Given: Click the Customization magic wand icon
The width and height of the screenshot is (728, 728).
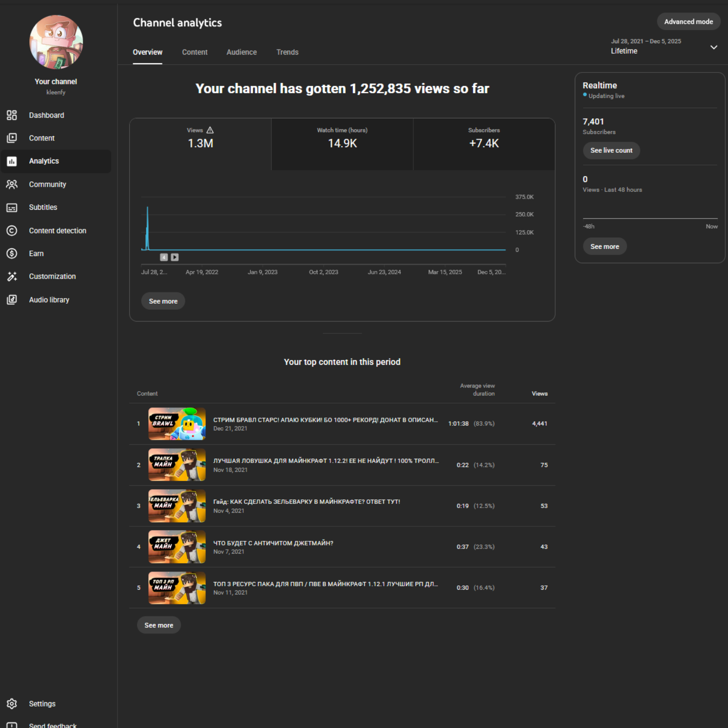Looking at the screenshot, I should [x=12, y=276].
